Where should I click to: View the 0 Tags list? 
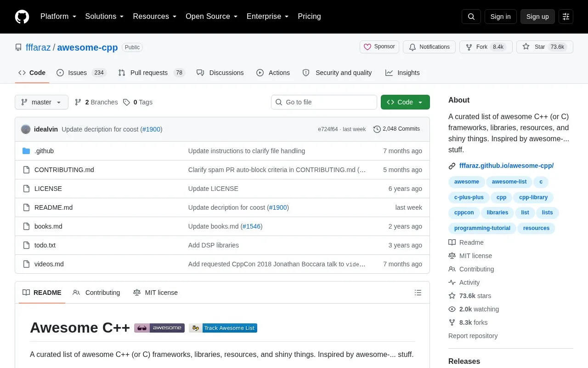[137, 102]
